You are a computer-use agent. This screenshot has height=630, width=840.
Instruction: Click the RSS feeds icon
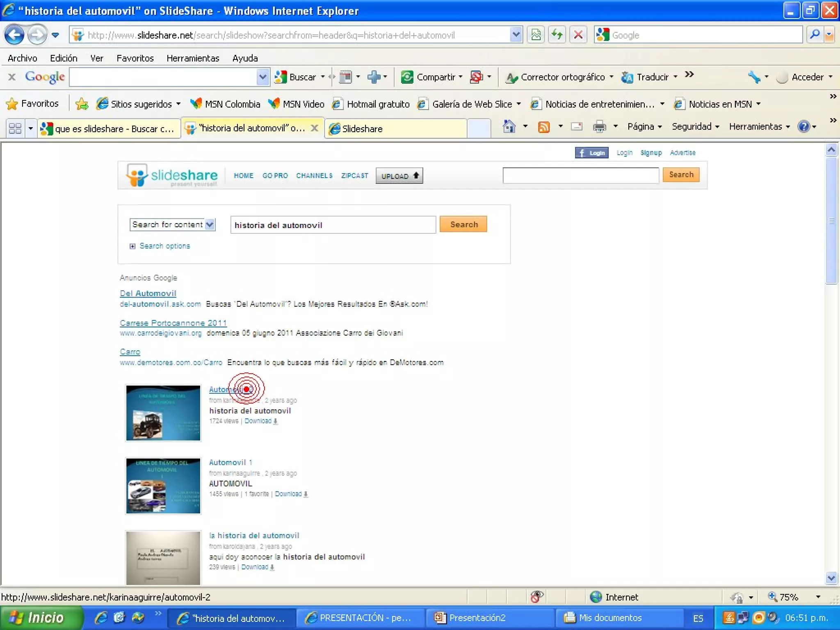(x=543, y=127)
